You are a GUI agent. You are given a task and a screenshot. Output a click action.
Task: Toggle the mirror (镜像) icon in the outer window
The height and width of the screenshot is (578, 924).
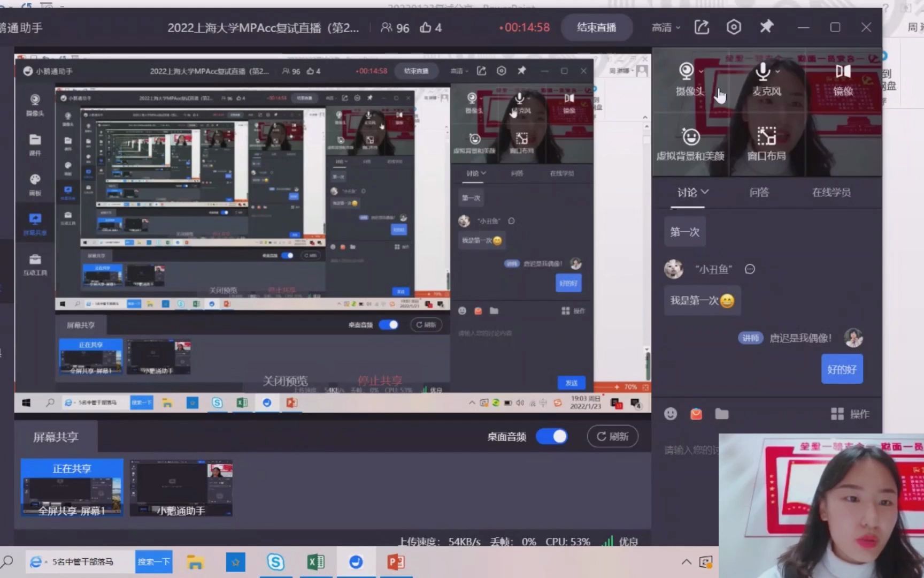[843, 71]
